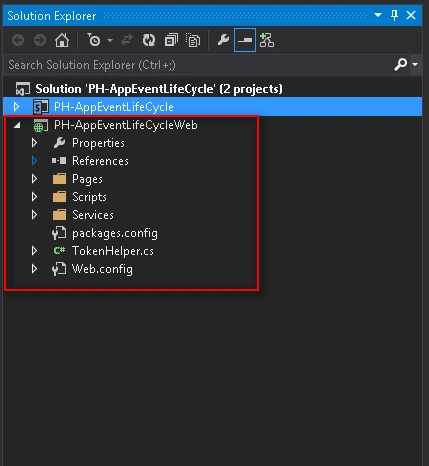Toggle Show All Files

tap(193, 40)
